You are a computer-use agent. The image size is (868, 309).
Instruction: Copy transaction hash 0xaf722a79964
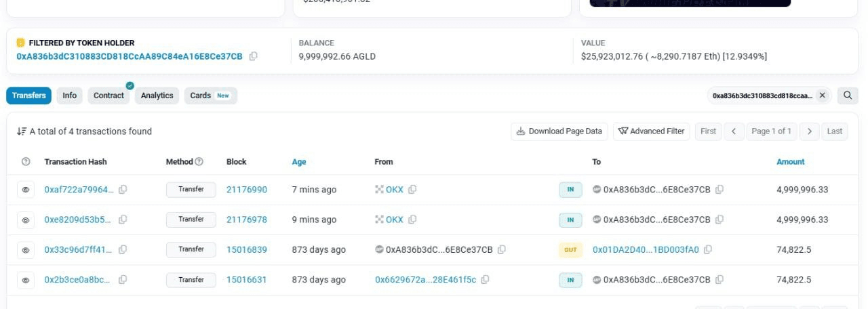[x=123, y=190]
